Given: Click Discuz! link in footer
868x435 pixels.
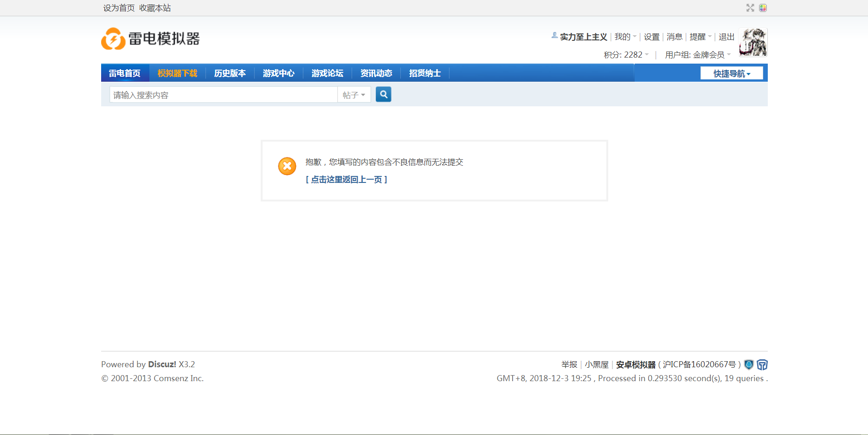Looking at the screenshot, I should [x=162, y=364].
